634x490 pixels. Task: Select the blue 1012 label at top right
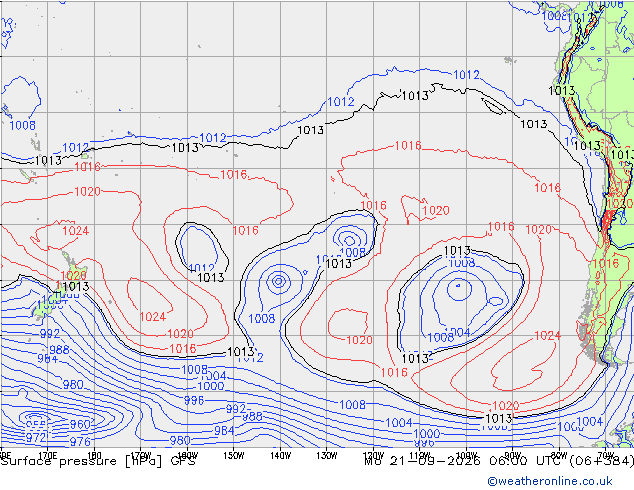point(466,75)
